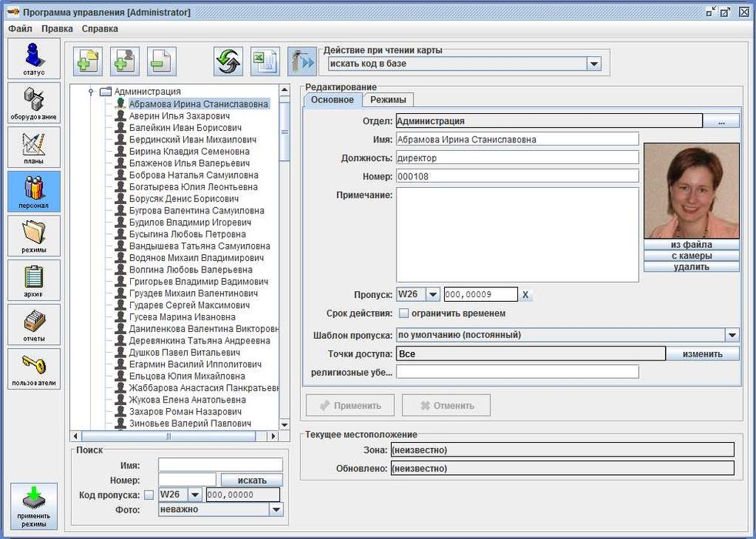Open the Действие при чтении карты dropdown
Screen dimensions: 756x539
[x=594, y=64]
